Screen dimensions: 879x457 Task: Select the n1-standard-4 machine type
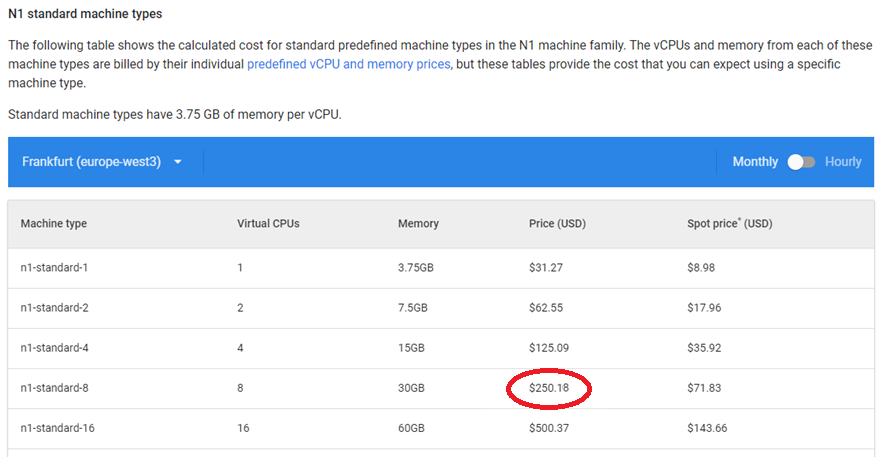pyautogui.click(x=54, y=348)
